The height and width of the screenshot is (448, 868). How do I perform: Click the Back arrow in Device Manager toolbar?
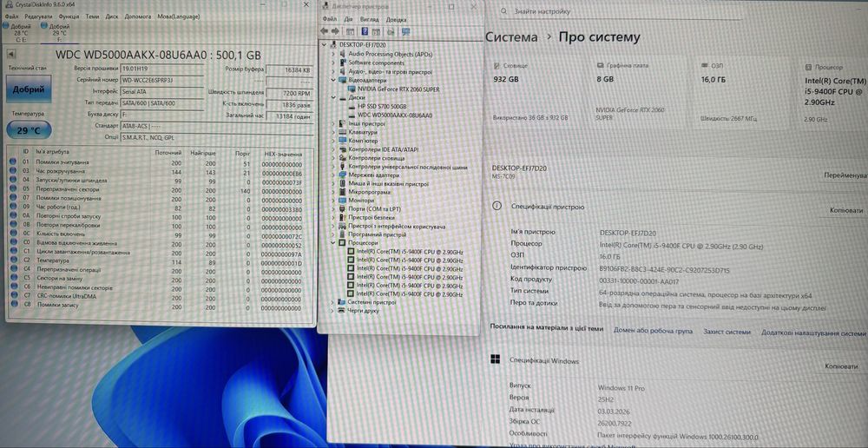click(325, 31)
